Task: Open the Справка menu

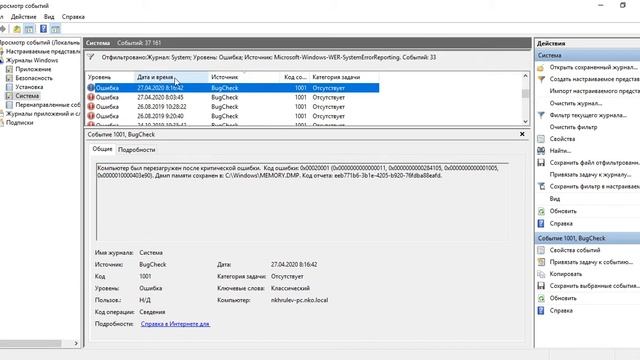Action: tap(73, 17)
